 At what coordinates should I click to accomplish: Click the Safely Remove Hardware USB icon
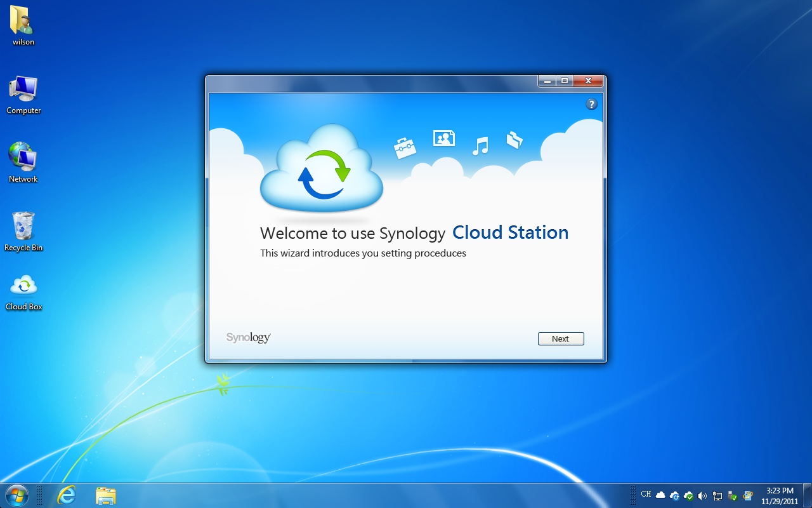click(733, 495)
